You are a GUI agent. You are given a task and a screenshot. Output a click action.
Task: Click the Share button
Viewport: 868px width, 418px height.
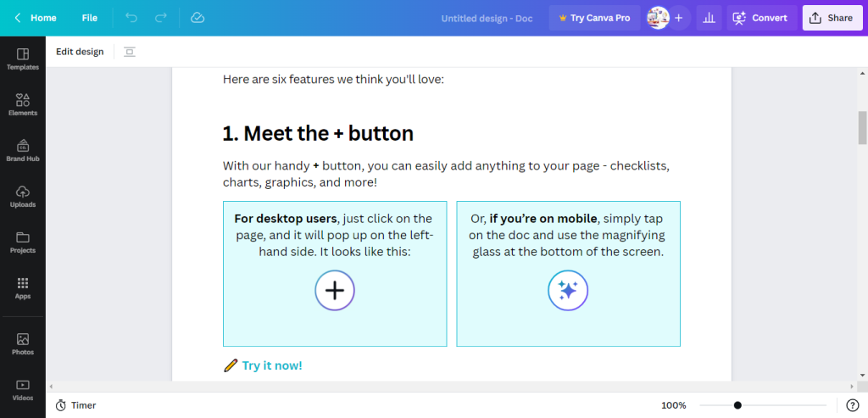coord(832,18)
